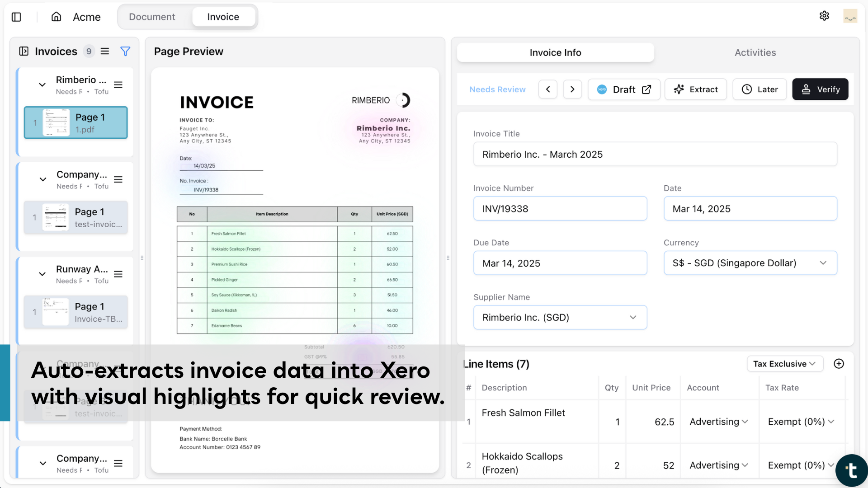
Task: Click the Edamame Beans row in preview
Action: [295, 325]
